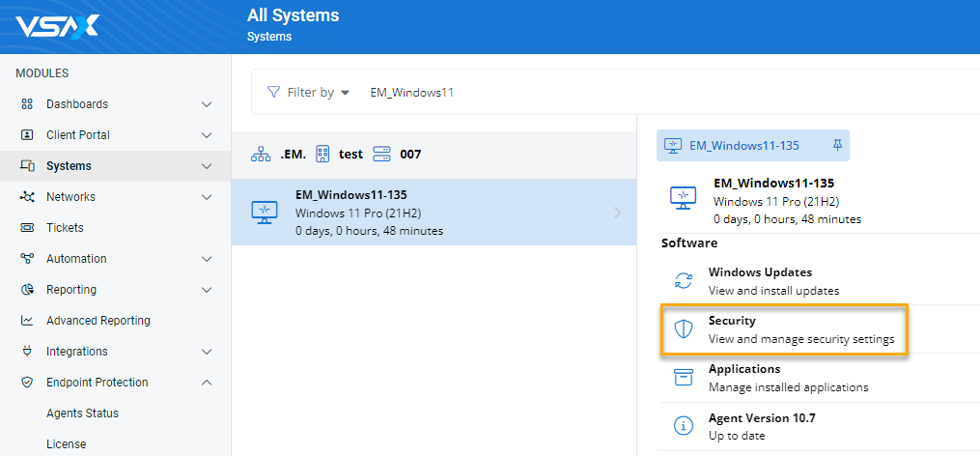Select Agents Status under Endpoint Protection
Viewport: 980px width, 456px height.
[82, 413]
